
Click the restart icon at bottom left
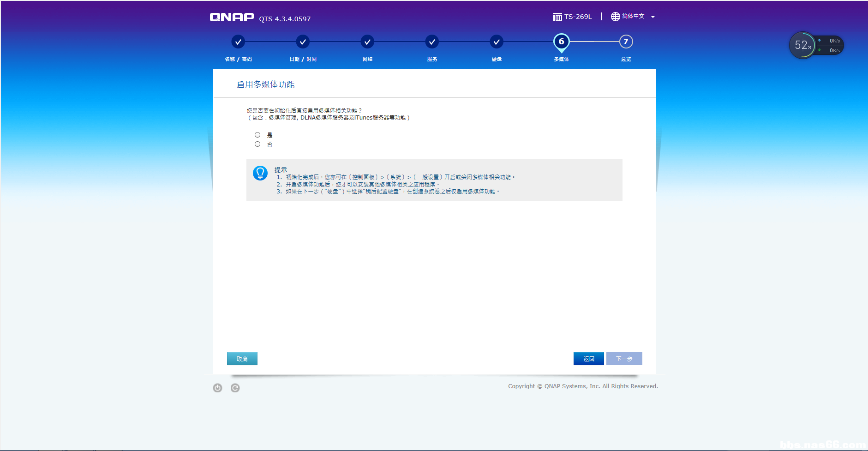click(x=235, y=388)
